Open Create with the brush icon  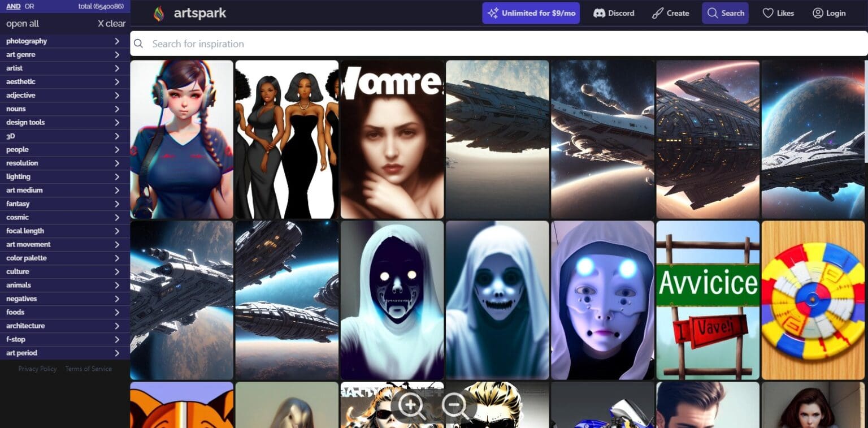pyautogui.click(x=657, y=13)
